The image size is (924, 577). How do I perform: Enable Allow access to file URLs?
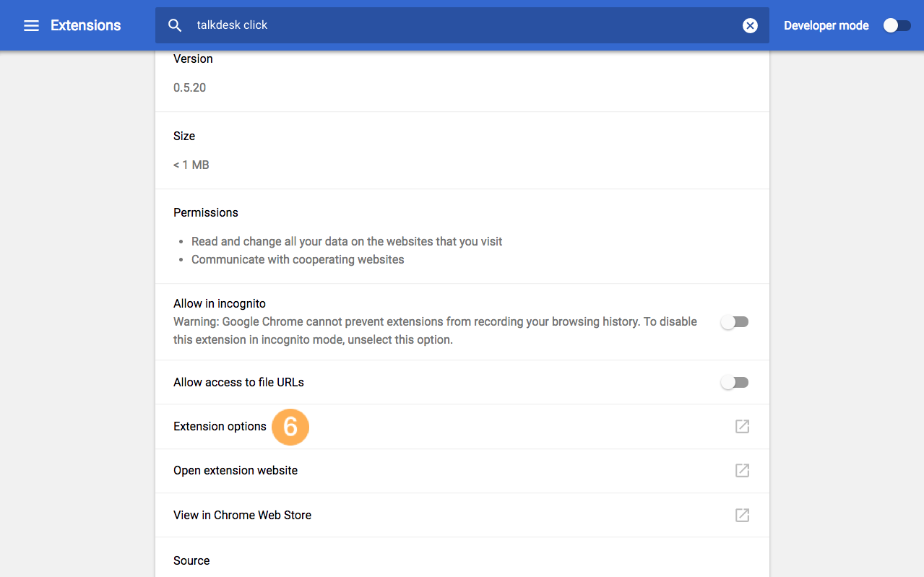tap(735, 382)
